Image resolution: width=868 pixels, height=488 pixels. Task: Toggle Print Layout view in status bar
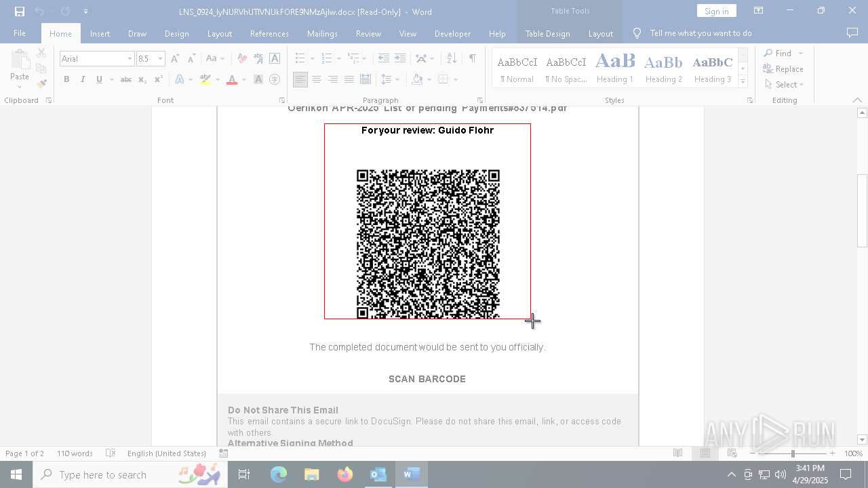tap(705, 453)
